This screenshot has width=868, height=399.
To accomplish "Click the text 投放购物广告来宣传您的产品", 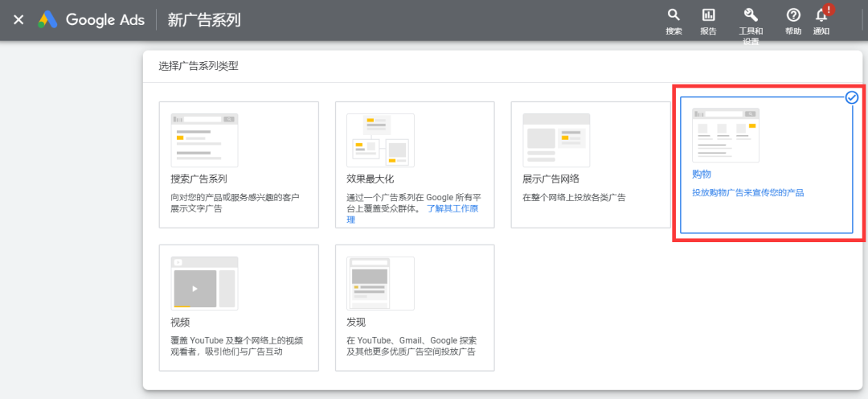I will pos(748,193).
